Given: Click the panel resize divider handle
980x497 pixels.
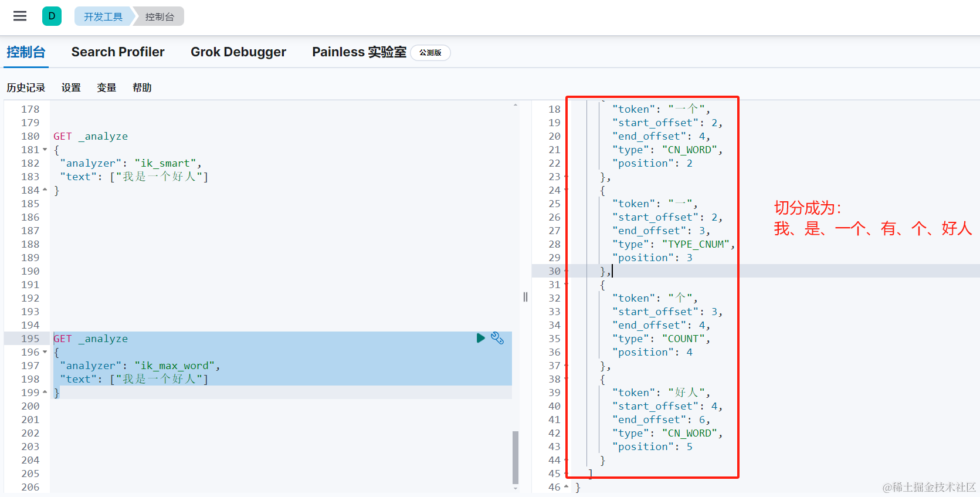Looking at the screenshot, I should click(525, 297).
